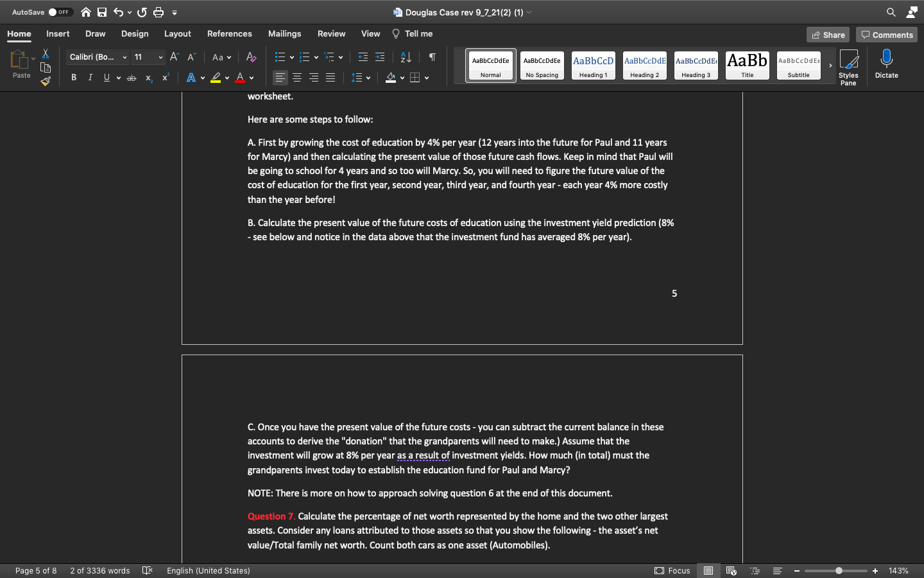Open the Draw tab
Screen dimensions: 924x578
pos(96,34)
